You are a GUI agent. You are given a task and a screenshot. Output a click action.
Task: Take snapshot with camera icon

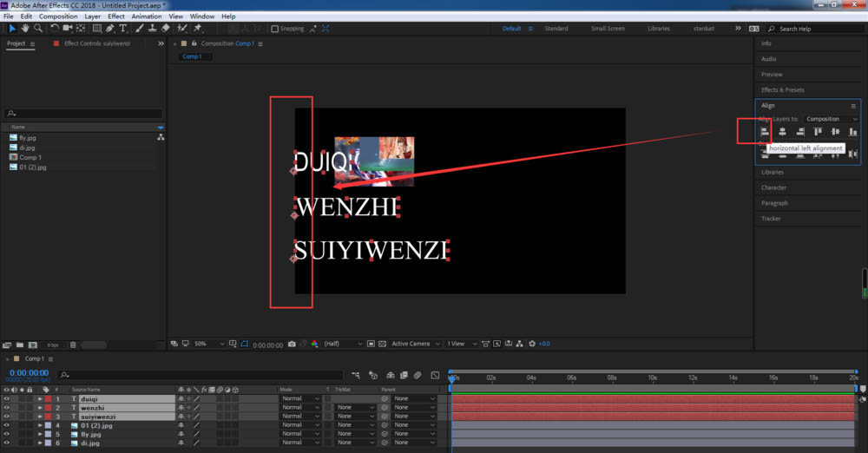coord(292,344)
